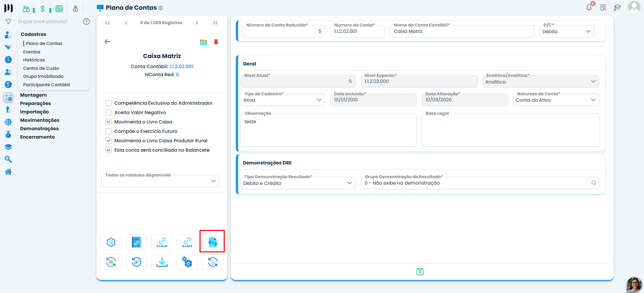Click the download arrow icon

pyautogui.click(x=162, y=262)
